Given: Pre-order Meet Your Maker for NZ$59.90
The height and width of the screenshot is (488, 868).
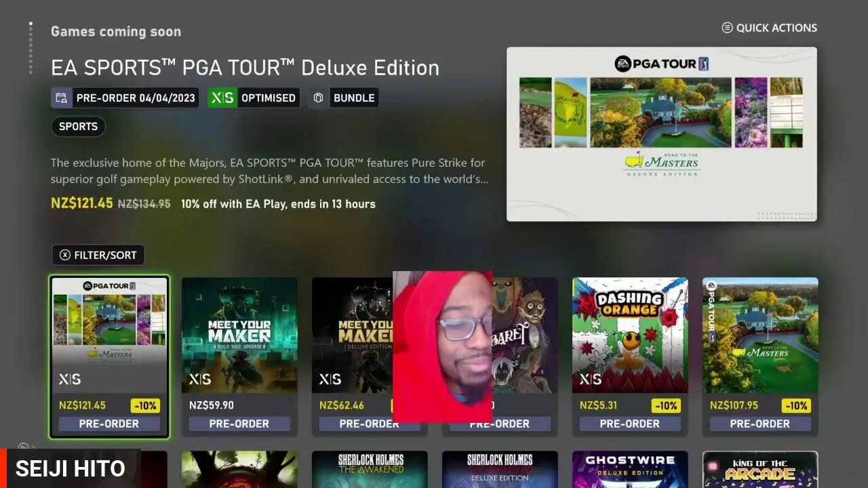Looking at the screenshot, I should (x=239, y=424).
